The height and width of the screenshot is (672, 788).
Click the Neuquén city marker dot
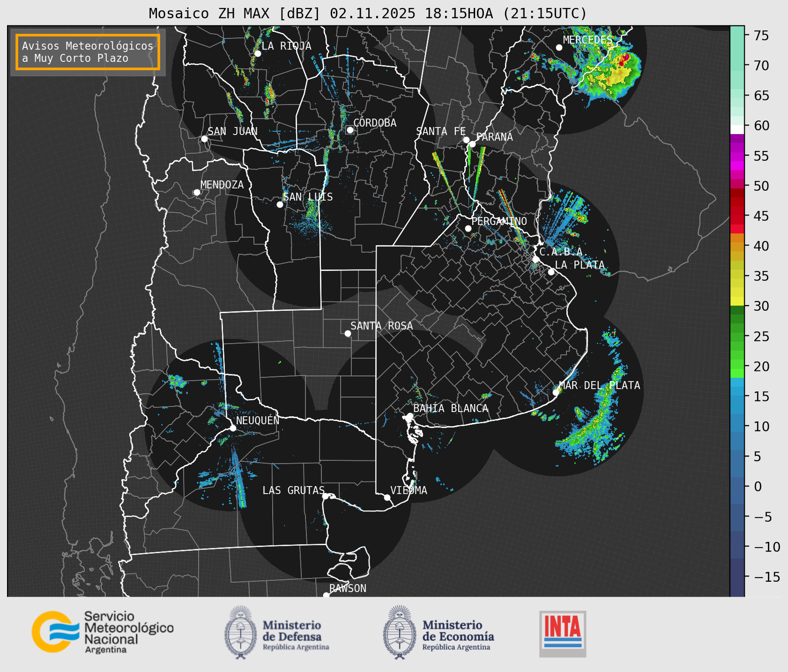[x=233, y=428]
